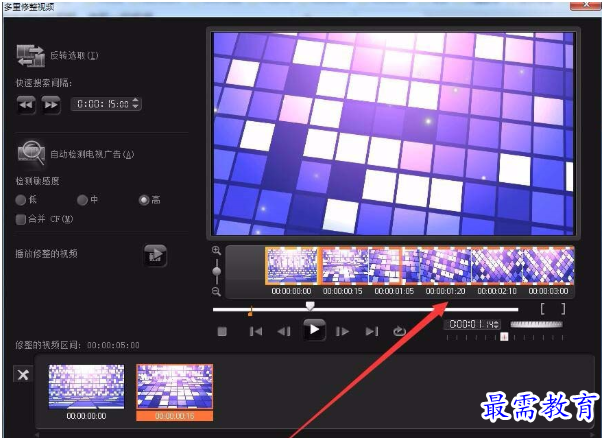Select filmstrip frame at 00:00:01:05
The height and width of the screenshot is (438, 605).
[x=394, y=266]
